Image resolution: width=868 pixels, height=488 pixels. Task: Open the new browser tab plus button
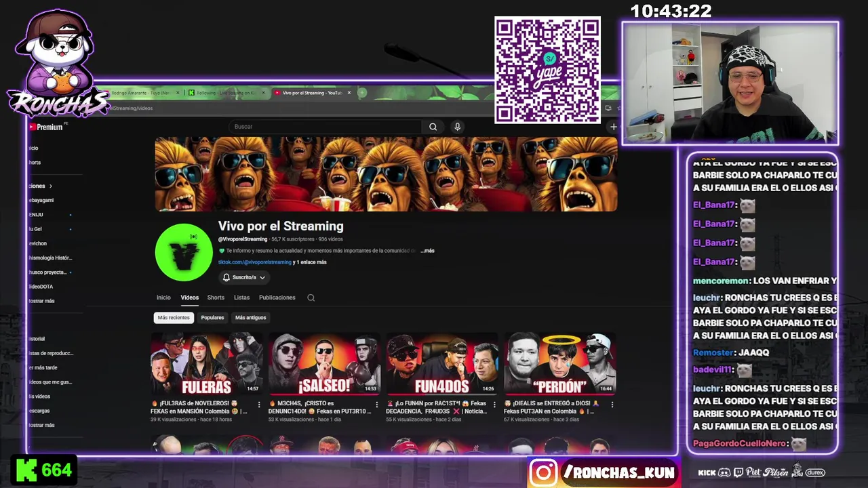[362, 93]
